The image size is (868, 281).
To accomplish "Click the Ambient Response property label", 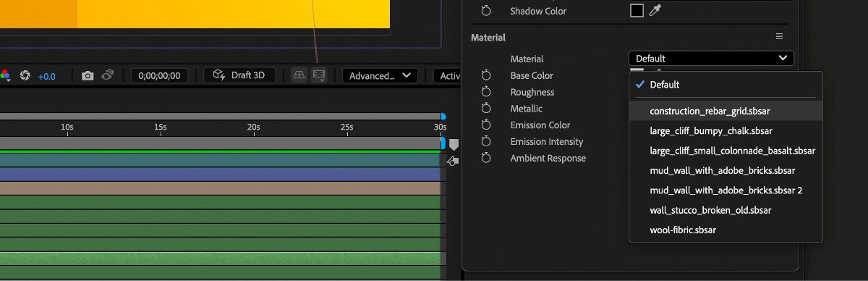I will click(548, 158).
